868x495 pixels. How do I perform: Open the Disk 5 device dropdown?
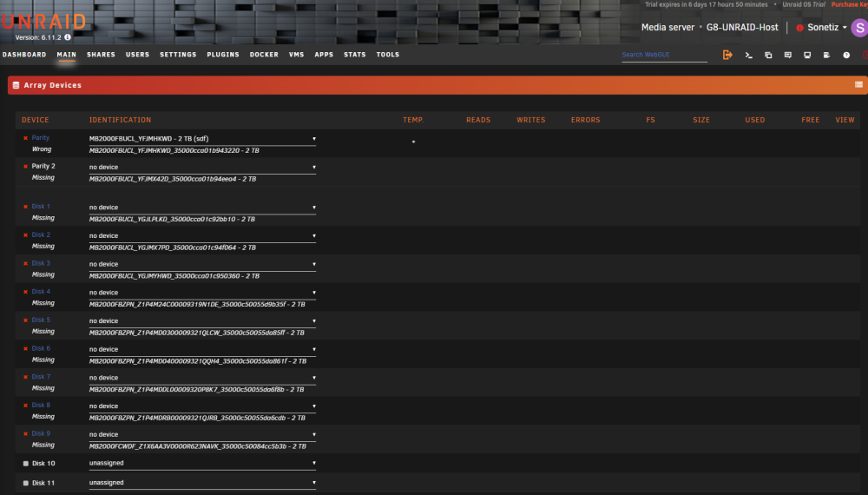(202, 321)
